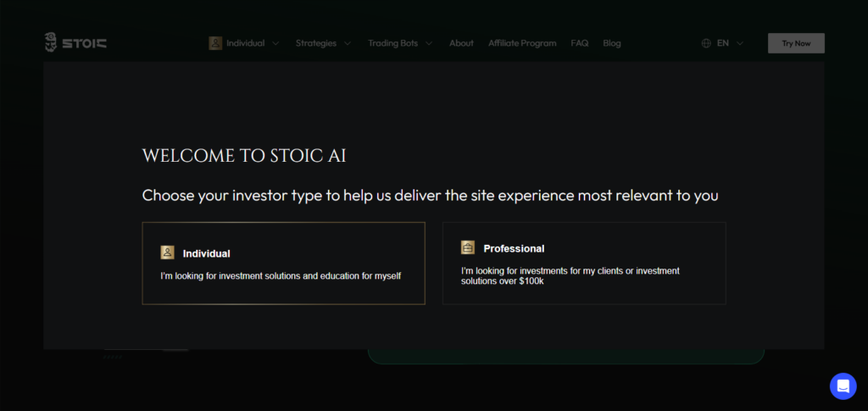Viewport: 868px width, 411px height.
Task: Click 'I'm looking for investment solutions and education' text
Action: click(281, 275)
